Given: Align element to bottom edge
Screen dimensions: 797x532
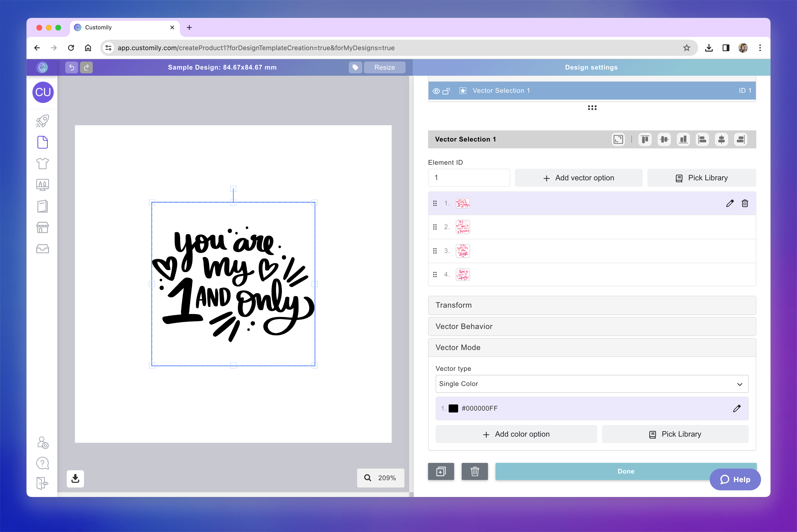Looking at the screenshot, I should [683, 139].
